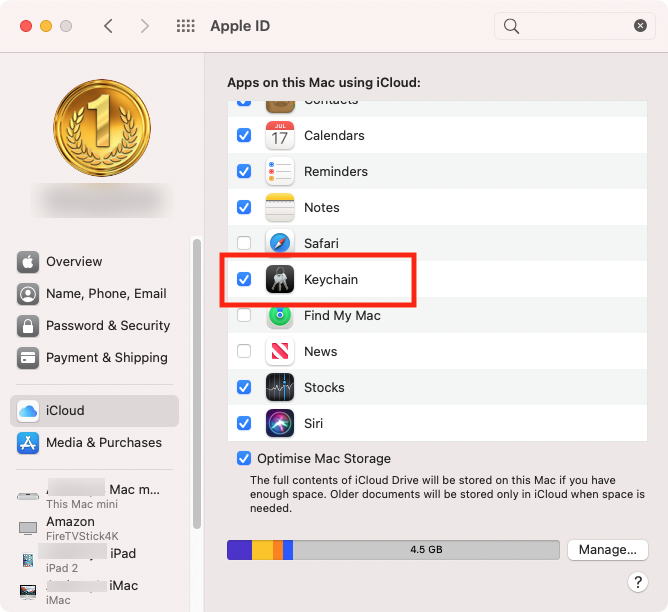Click the News app icon
The image size is (668, 612).
point(280,351)
